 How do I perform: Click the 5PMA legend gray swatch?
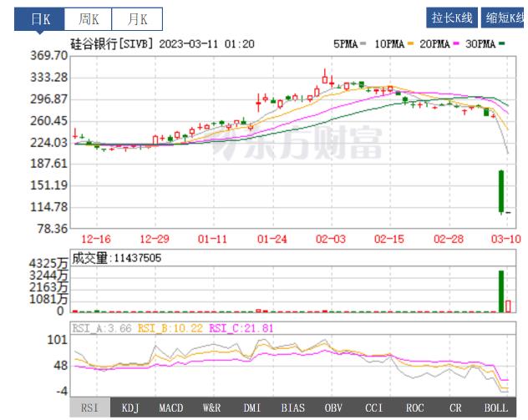pos(363,43)
